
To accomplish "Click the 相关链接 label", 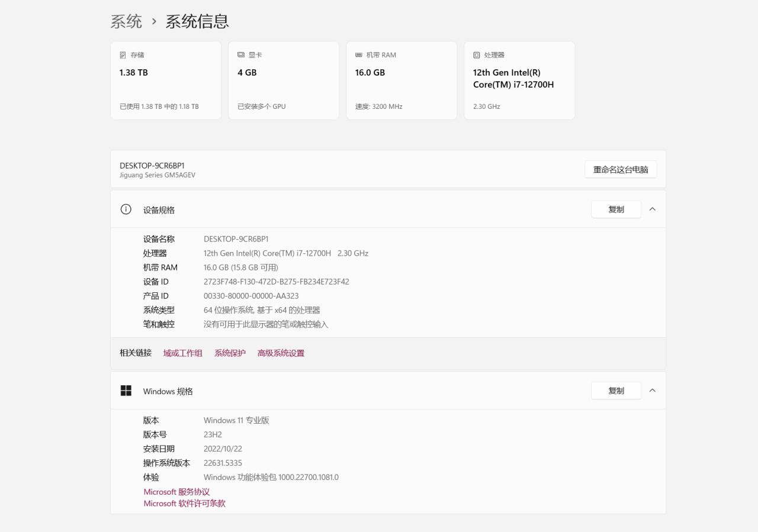I will coord(136,353).
